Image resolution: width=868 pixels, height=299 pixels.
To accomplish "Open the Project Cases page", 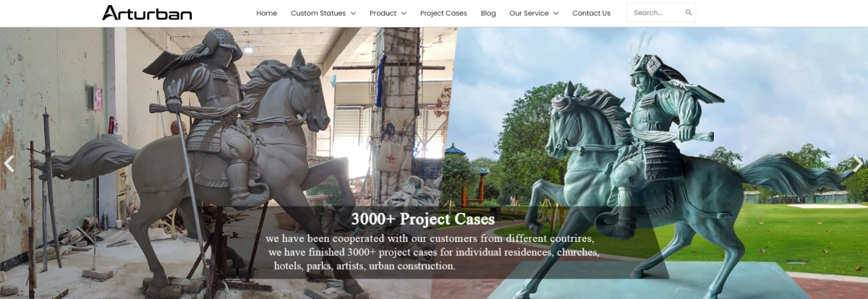I will click(x=443, y=13).
